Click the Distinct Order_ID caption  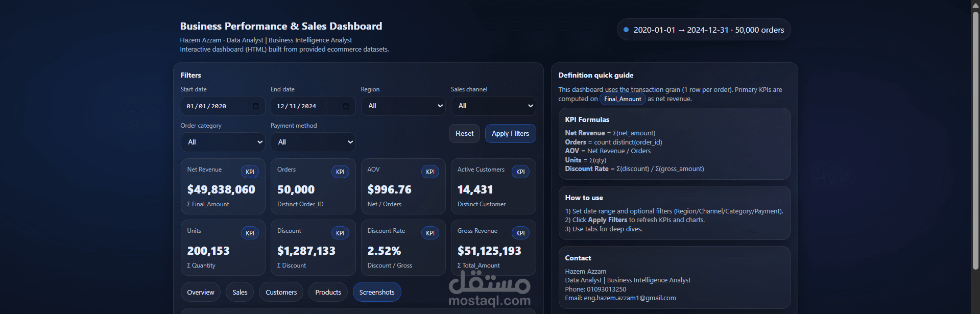(x=300, y=204)
